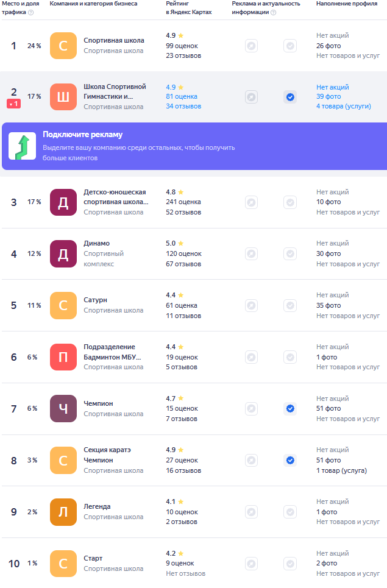
Task: Click the help icon next to 'Реклама и актуальность информации'
Action: pyautogui.click(x=274, y=12)
